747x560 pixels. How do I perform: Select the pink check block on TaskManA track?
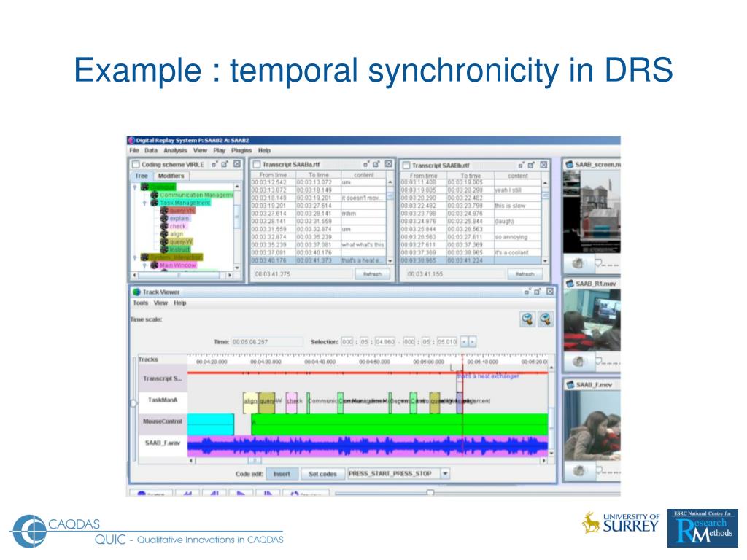click(292, 402)
